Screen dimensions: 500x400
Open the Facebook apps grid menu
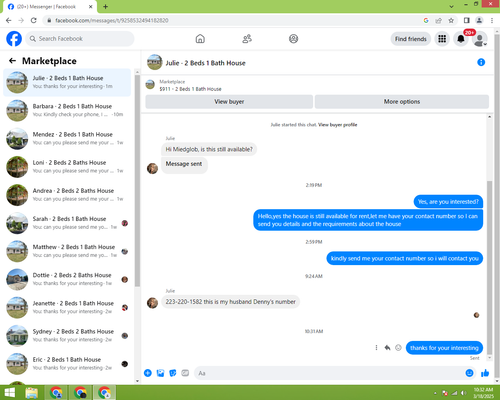(x=442, y=39)
